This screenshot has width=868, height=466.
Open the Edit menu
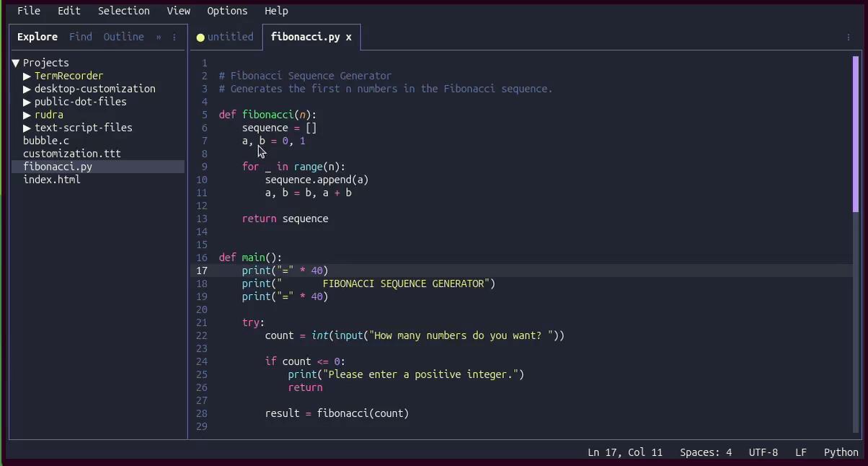click(x=69, y=11)
